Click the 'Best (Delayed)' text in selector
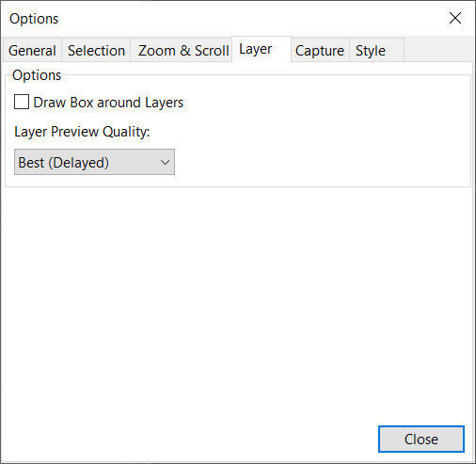 click(64, 163)
